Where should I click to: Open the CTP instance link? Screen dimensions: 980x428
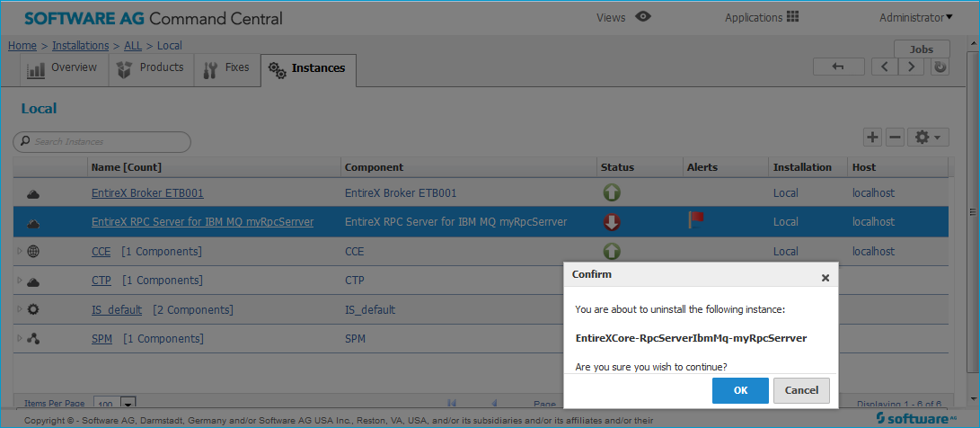102,281
